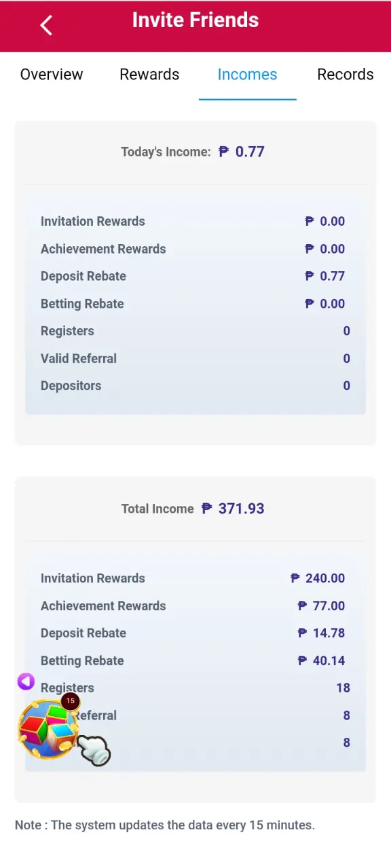
Task: Go to the Records tab
Action: 346,75
